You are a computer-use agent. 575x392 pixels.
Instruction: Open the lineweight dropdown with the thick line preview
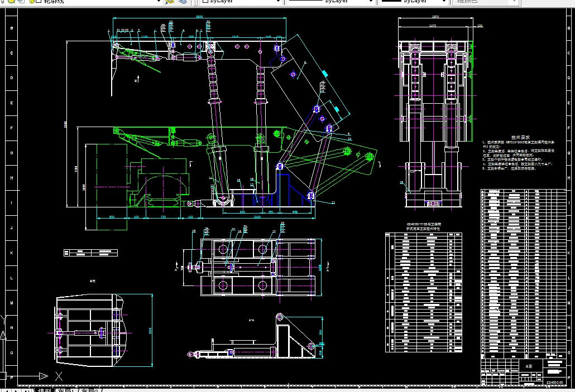click(x=414, y=2)
